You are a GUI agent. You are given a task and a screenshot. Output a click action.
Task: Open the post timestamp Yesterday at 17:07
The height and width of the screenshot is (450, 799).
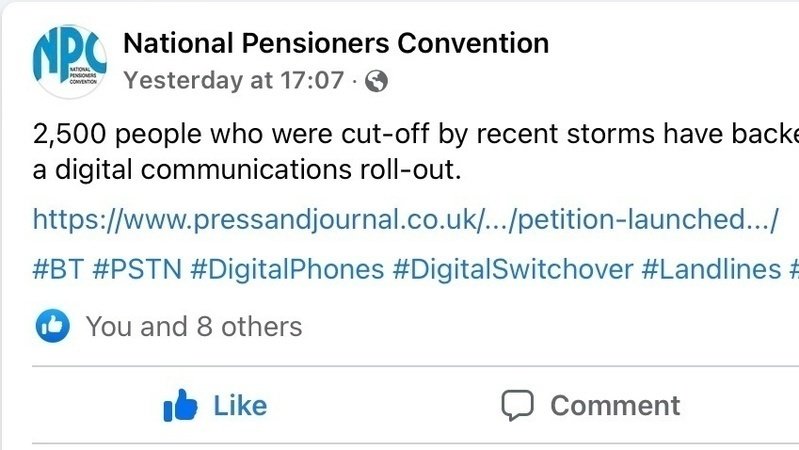(x=233, y=81)
